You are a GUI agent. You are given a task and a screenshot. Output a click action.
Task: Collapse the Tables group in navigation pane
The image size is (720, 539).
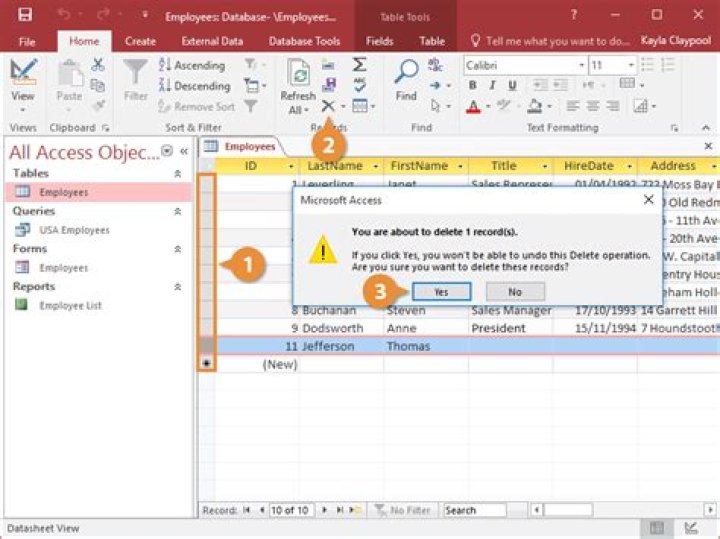(177, 174)
